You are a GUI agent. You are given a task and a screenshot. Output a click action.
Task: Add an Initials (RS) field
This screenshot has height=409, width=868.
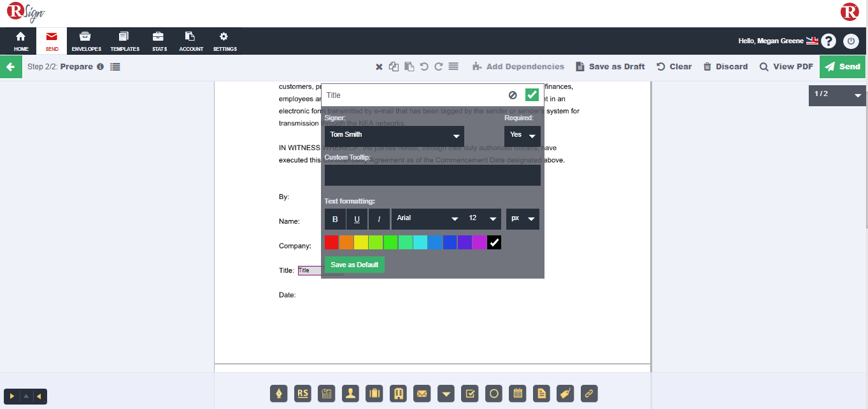point(302,394)
